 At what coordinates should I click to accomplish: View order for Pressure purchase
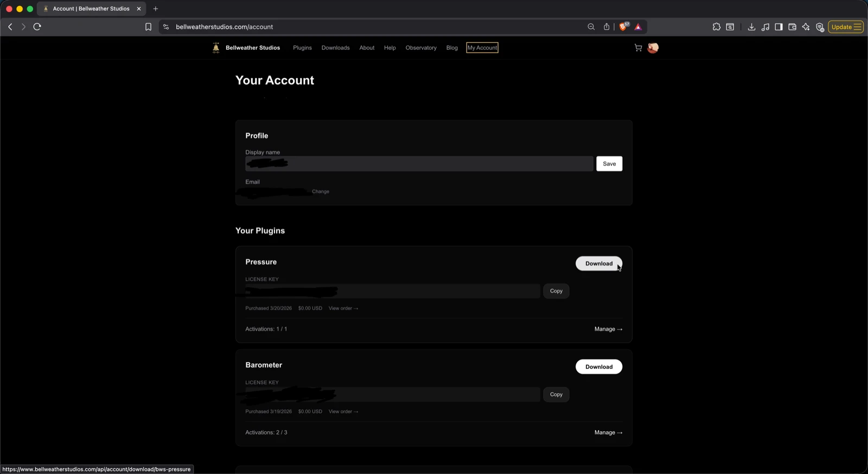coord(343,308)
